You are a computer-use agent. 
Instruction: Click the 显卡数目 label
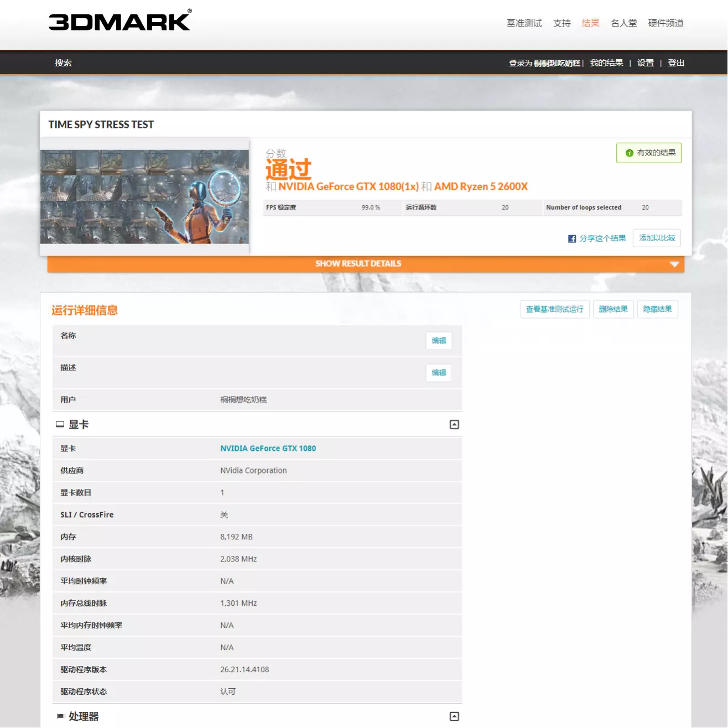(76, 493)
